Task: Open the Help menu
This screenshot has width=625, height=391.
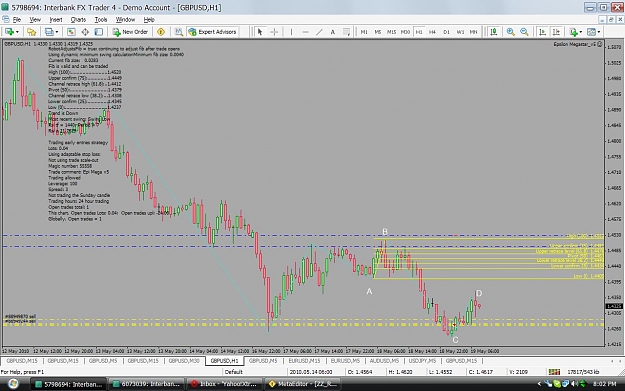Action: tap(149, 20)
